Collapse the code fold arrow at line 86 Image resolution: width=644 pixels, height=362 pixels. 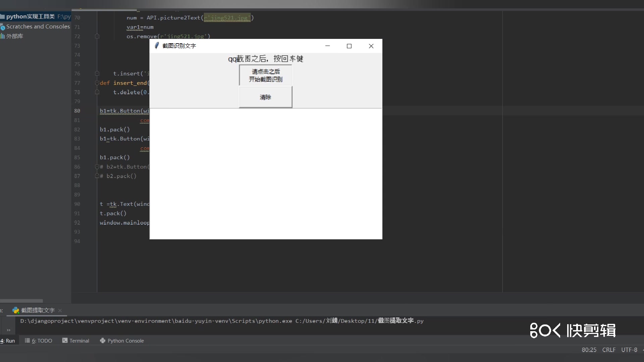(x=97, y=167)
